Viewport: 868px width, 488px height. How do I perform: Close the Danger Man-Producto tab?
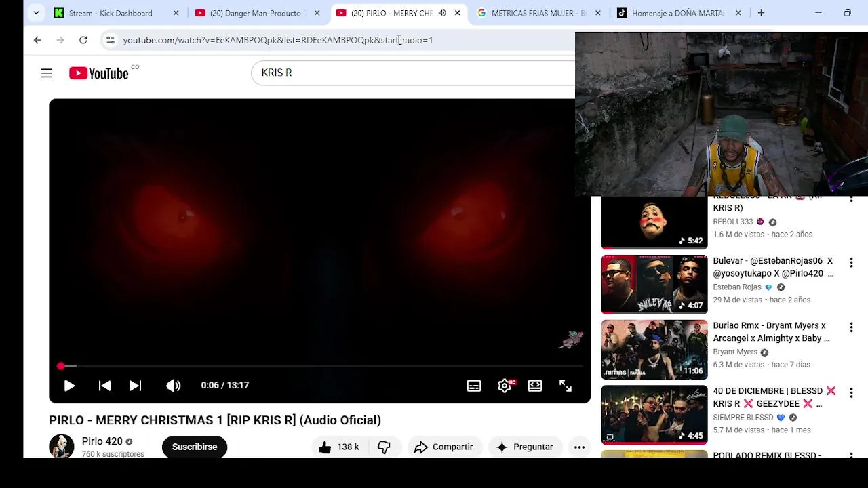coord(317,13)
